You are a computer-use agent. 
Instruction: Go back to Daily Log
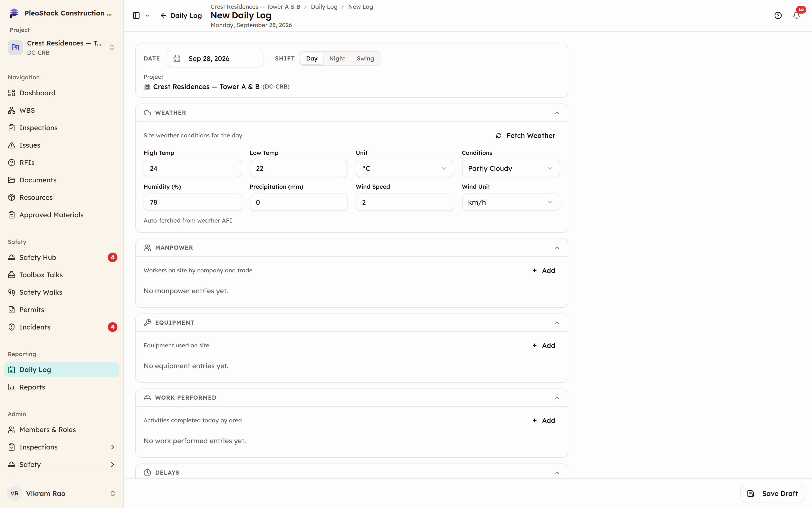[181, 15]
